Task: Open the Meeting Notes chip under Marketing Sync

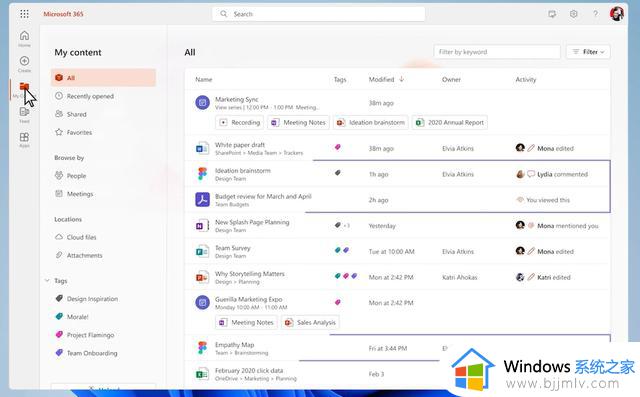Action: 299,122
